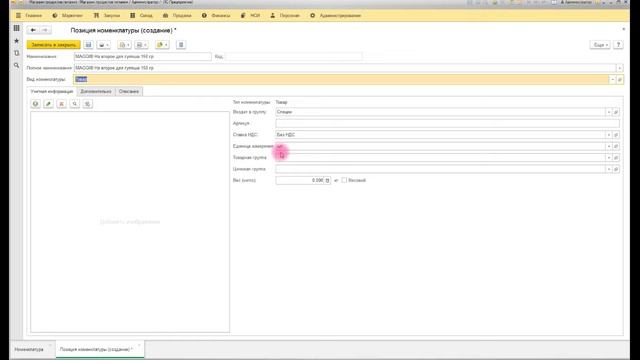Switch to the Описание tab
The width and height of the screenshot is (640, 360).
(129, 91)
